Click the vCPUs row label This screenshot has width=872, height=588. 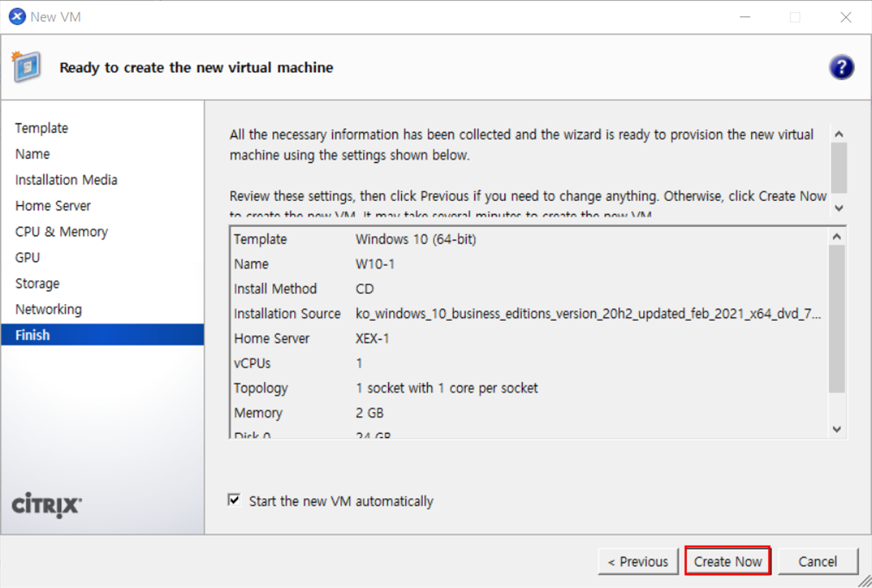pos(252,363)
